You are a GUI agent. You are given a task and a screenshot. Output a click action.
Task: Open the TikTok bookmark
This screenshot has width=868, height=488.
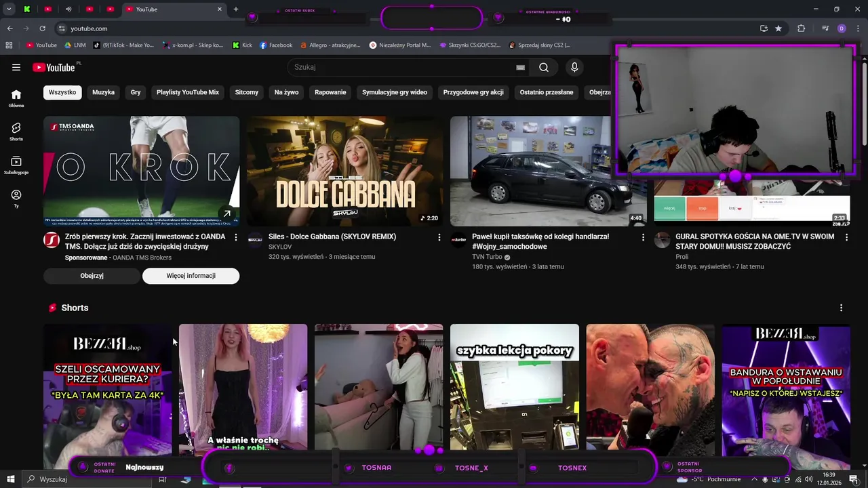(123, 45)
